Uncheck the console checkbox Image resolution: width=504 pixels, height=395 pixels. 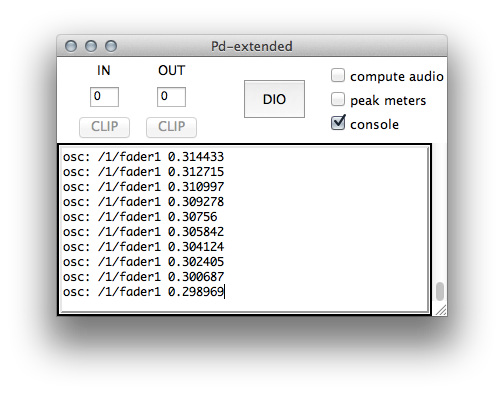point(338,123)
